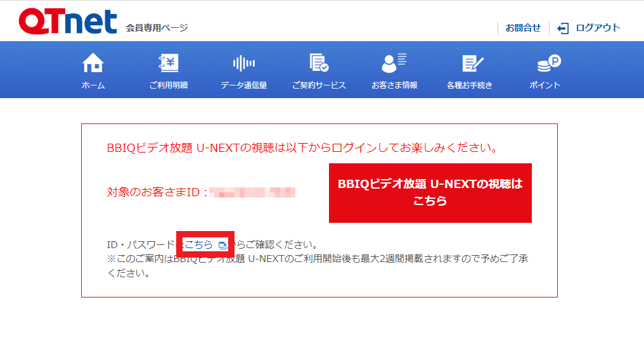Open the こちら link for ID and password
This screenshot has height=338, width=644.
(199, 244)
